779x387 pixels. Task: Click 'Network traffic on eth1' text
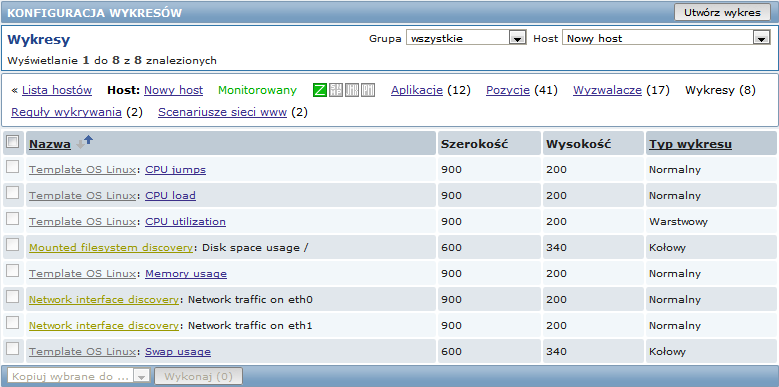click(x=250, y=326)
